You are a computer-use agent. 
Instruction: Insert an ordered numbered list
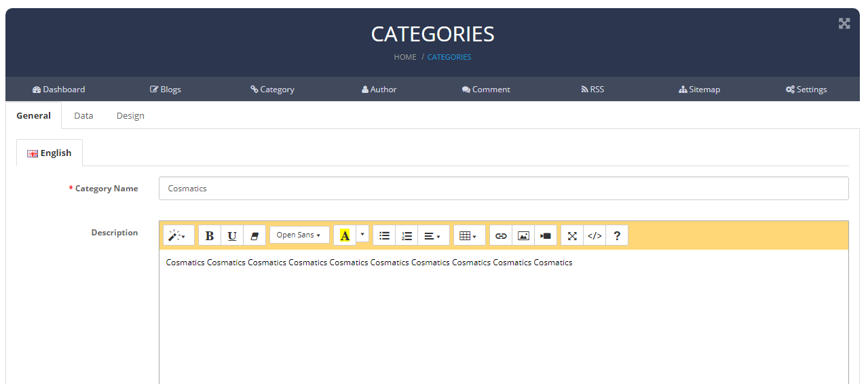tap(407, 235)
